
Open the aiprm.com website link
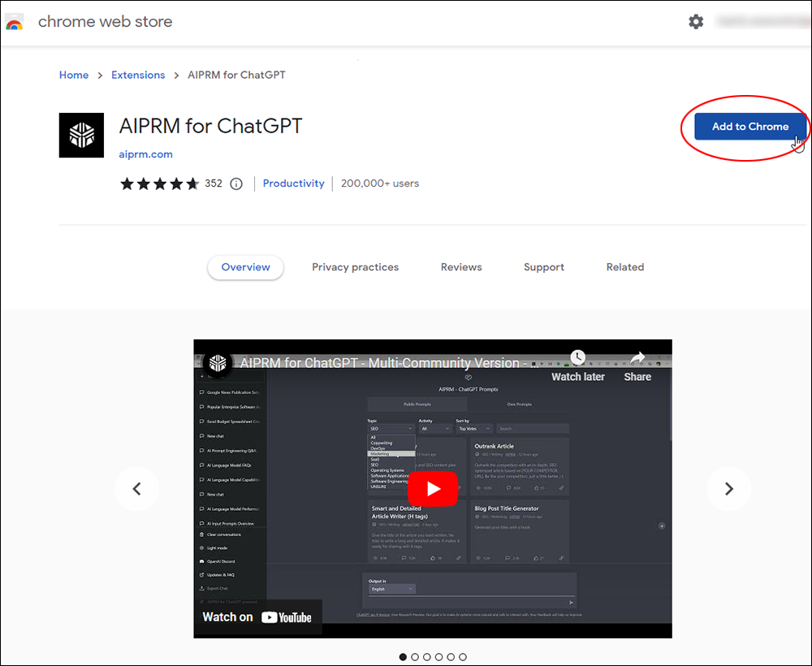pos(145,154)
